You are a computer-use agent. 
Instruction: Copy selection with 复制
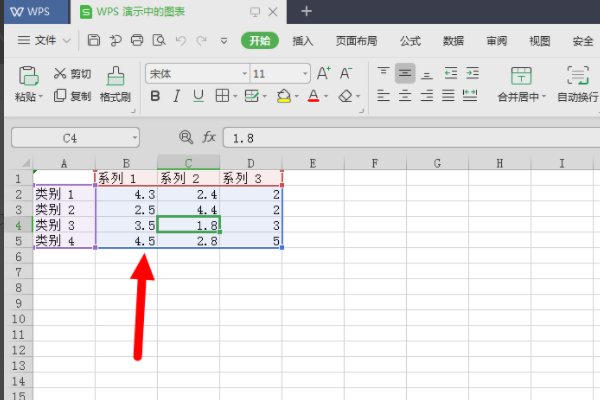[72, 96]
